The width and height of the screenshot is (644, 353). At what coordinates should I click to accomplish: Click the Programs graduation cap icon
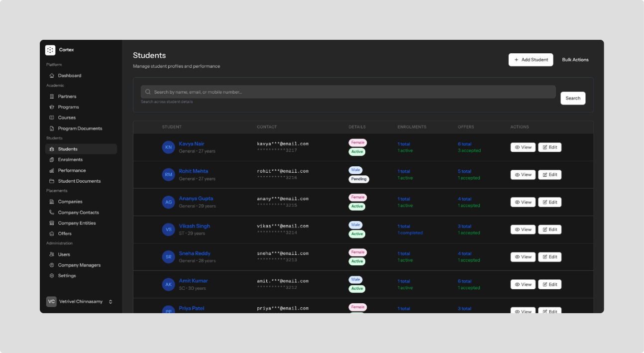pyautogui.click(x=52, y=107)
